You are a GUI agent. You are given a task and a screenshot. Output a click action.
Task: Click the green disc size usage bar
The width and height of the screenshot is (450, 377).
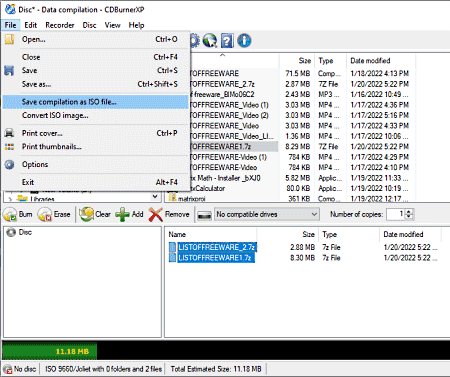click(50, 351)
